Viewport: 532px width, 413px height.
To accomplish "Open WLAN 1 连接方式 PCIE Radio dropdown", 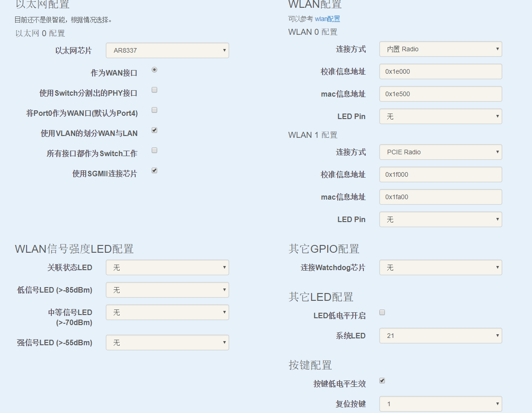I will pyautogui.click(x=440, y=152).
